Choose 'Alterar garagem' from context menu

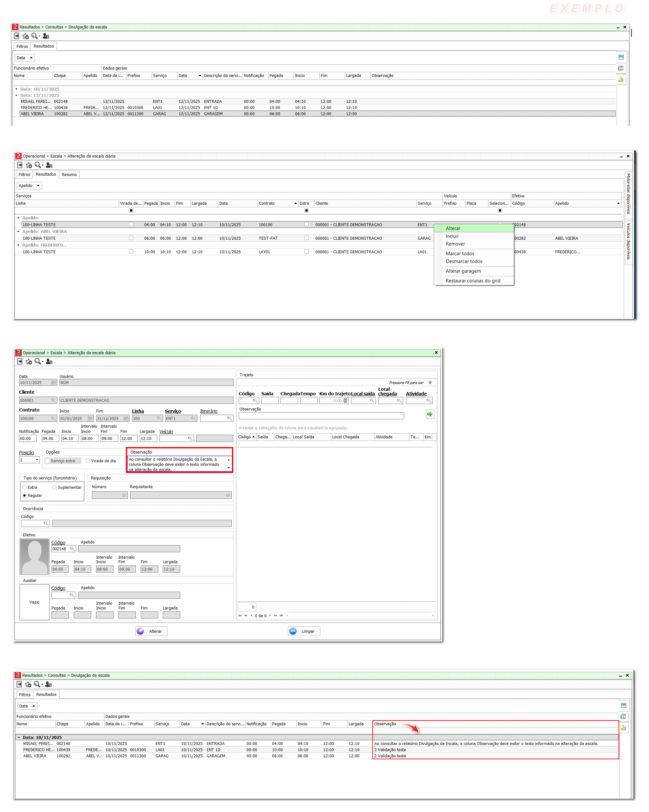click(x=463, y=271)
